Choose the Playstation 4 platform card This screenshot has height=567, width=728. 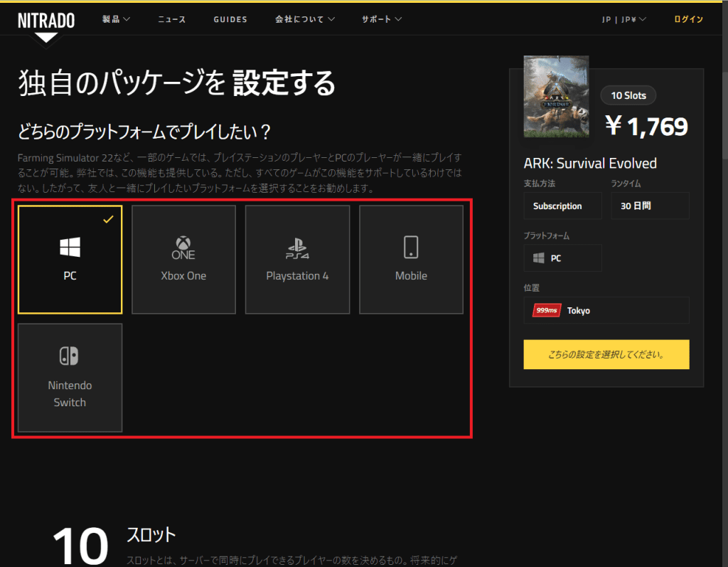pyautogui.click(x=297, y=260)
